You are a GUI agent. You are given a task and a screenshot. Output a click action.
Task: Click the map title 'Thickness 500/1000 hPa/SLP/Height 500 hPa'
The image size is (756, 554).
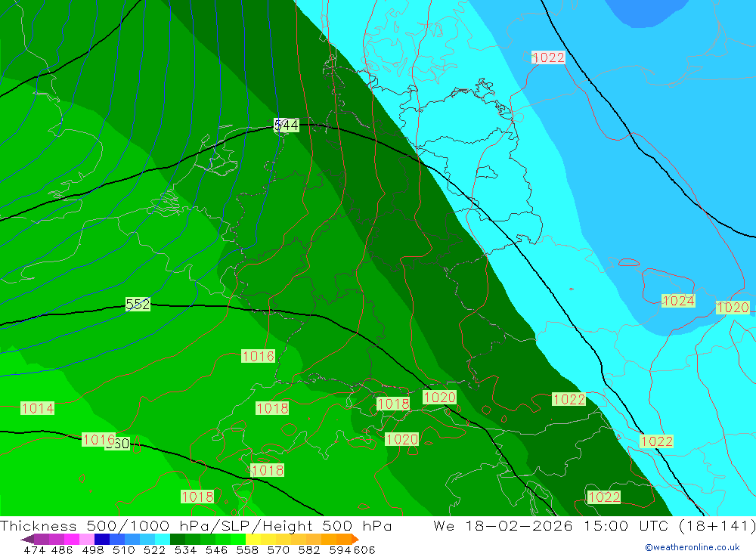pyautogui.click(x=196, y=525)
